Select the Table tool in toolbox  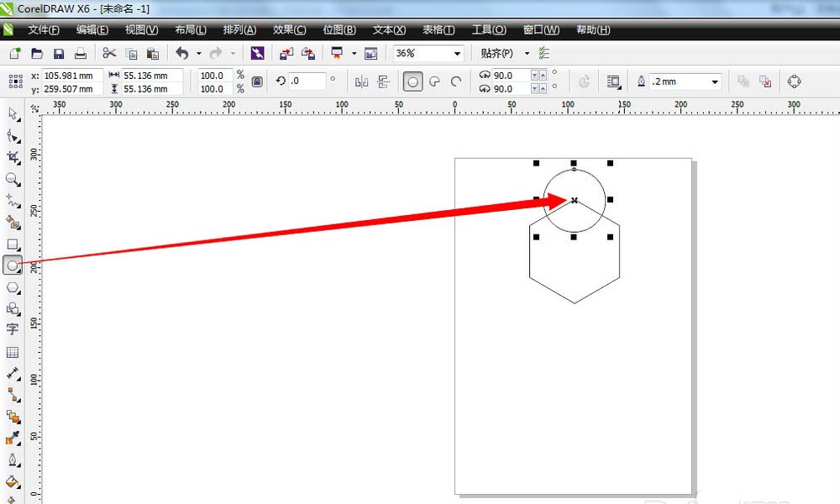pos(13,352)
